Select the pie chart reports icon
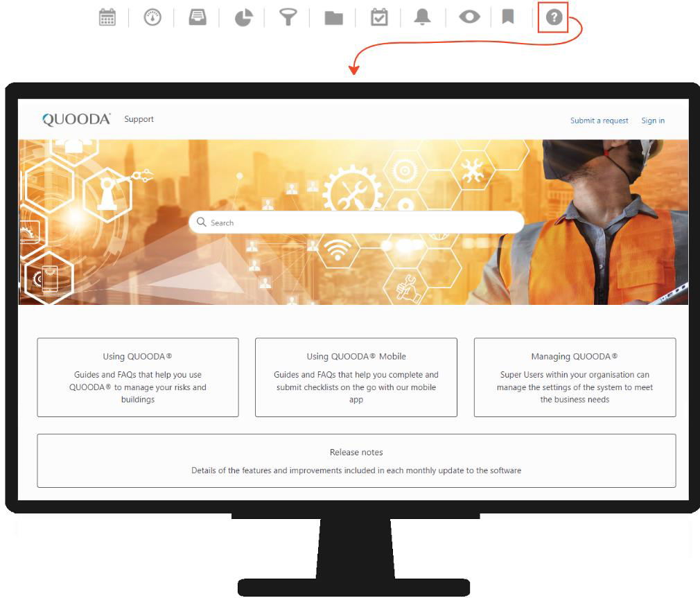 pyautogui.click(x=243, y=18)
